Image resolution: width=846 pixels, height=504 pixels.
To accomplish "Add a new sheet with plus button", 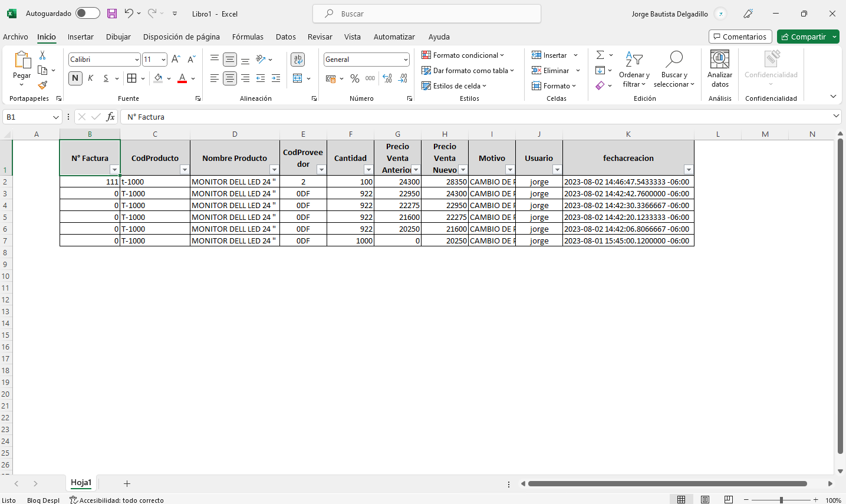I will (127, 483).
